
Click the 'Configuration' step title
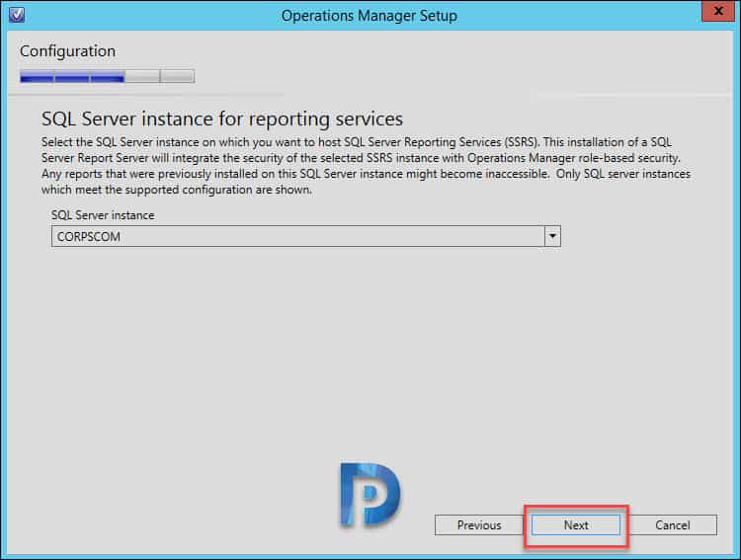pyautogui.click(x=67, y=51)
